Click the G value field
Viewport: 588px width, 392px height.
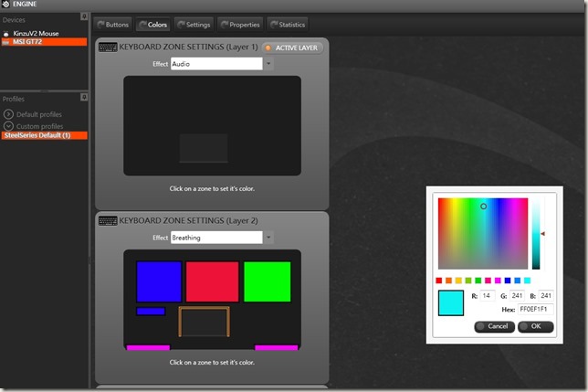click(517, 296)
